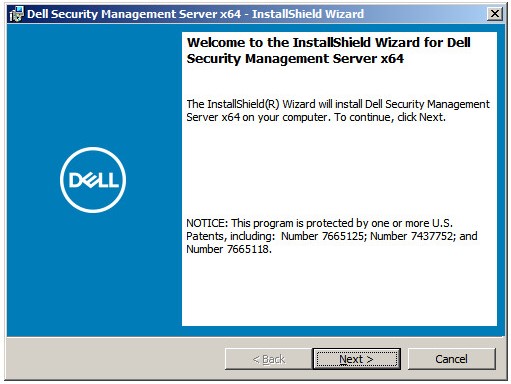Click empty white space below the patent notice

click(x=339, y=290)
